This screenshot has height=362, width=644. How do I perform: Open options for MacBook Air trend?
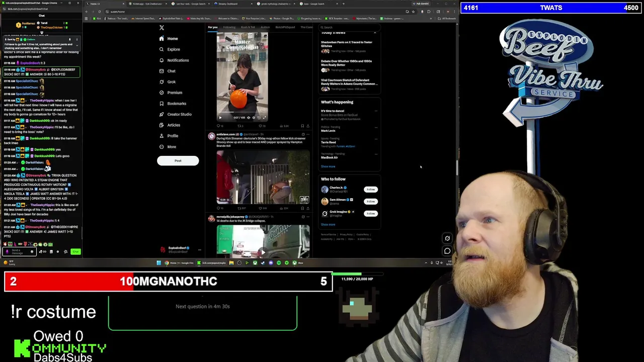point(376,154)
